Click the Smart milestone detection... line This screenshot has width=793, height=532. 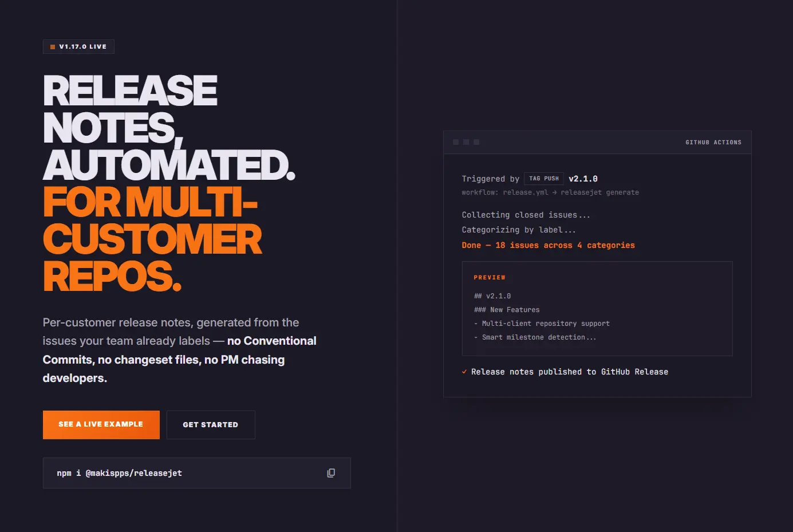(535, 337)
